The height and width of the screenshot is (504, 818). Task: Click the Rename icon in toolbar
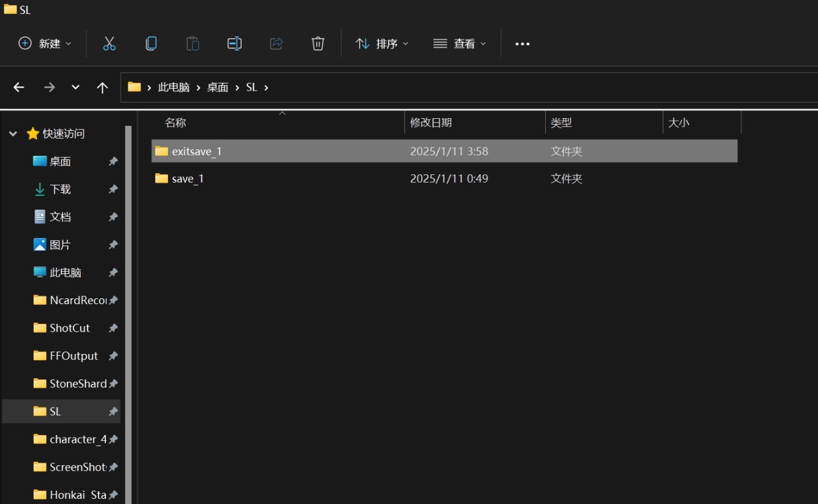pyautogui.click(x=235, y=43)
